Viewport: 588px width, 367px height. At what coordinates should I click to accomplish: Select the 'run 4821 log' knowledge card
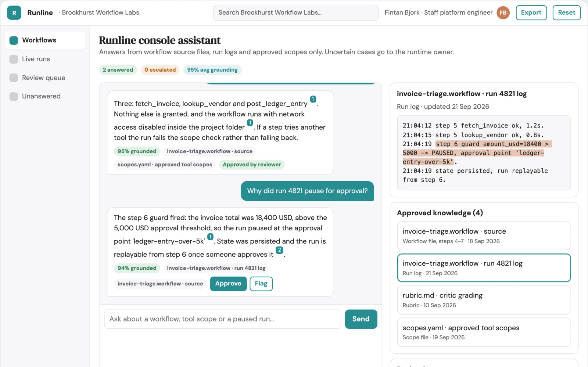(484, 268)
